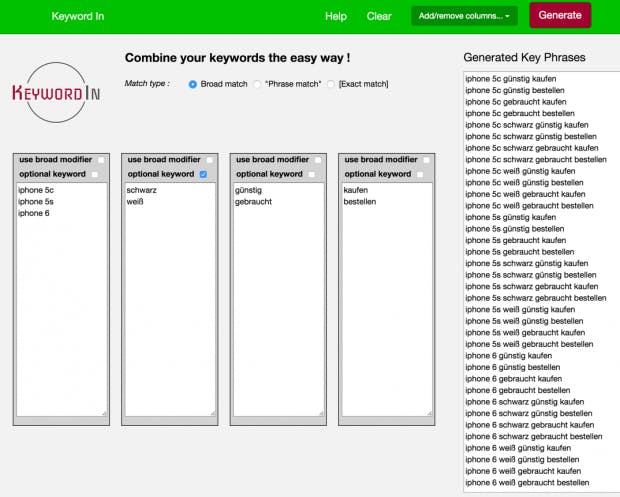The height and width of the screenshot is (497, 620).
Task: Click Clear in the top bar
Action: [x=379, y=16]
